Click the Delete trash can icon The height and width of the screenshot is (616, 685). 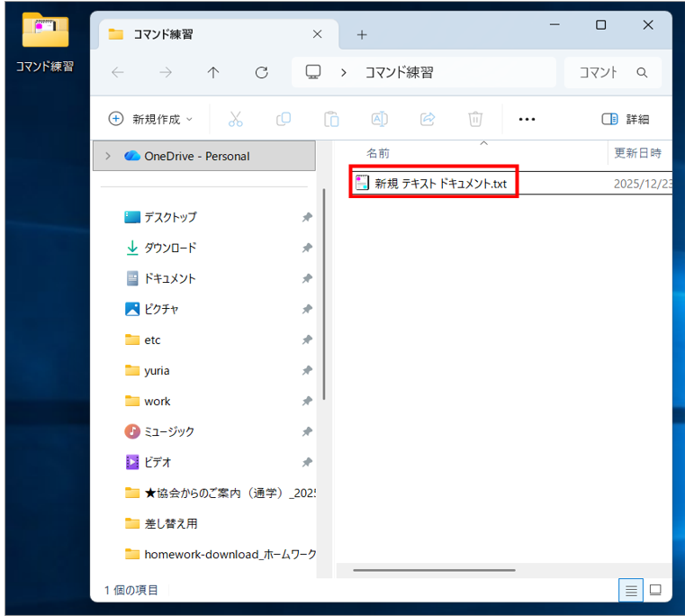click(x=475, y=119)
